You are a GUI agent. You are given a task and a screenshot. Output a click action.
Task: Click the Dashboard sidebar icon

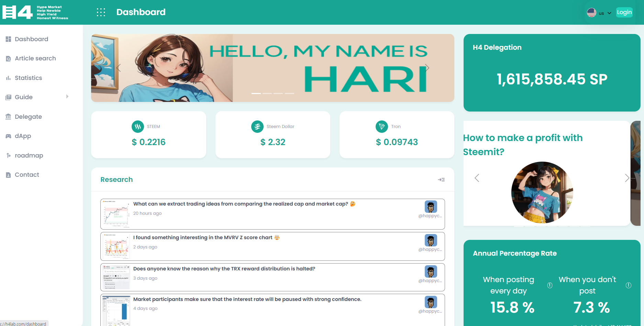pos(8,39)
